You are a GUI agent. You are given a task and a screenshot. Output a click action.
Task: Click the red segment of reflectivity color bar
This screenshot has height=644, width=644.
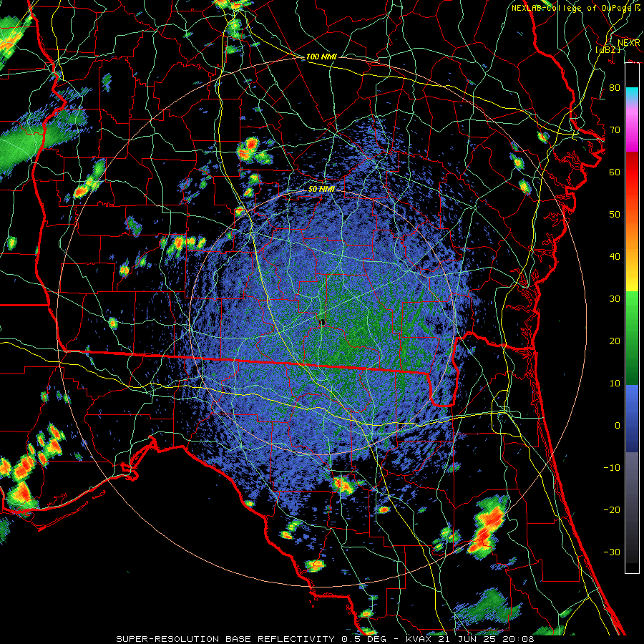tap(632, 172)
